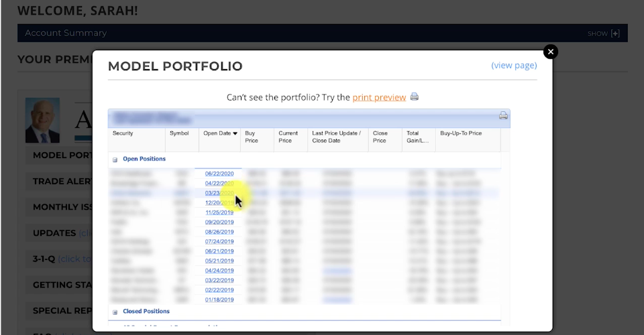Collapse the Open Positions group
Screen dimensions: 644x335
click(x=115, y=159)
